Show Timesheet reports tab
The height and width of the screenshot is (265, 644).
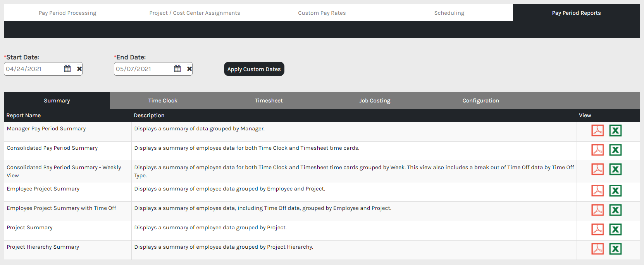point(269,100)
